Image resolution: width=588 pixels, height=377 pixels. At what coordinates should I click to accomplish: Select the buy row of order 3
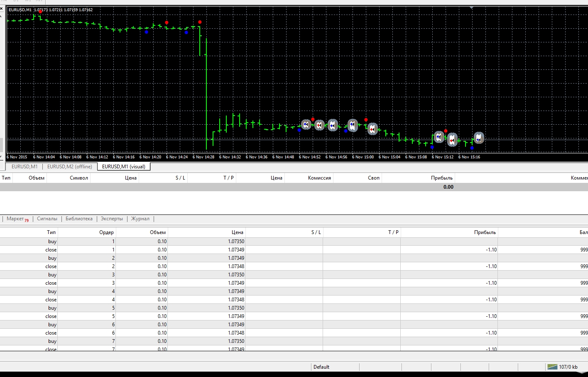[294, 275]
